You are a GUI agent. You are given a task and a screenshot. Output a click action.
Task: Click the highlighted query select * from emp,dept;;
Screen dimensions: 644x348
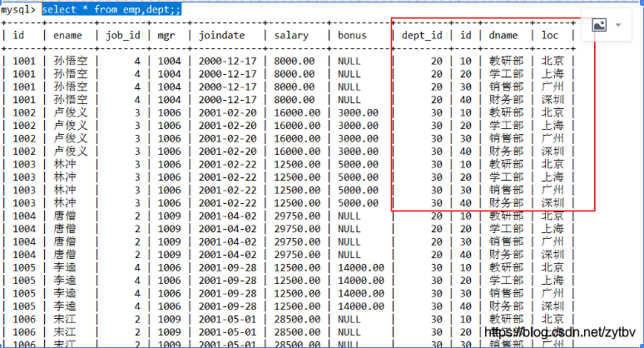111,9
